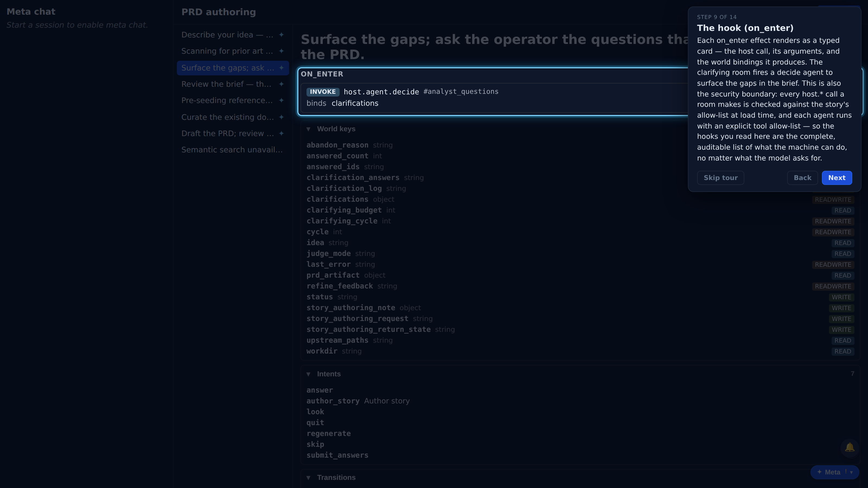
Task: Click sparkle icon beside 'Draft the PRD'
Action: click(x=281, y=133)
